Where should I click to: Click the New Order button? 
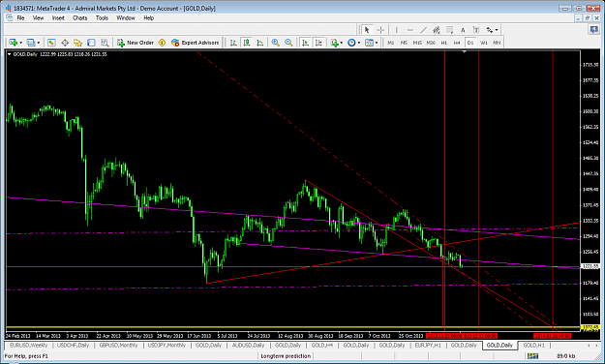tap(136, 43)
